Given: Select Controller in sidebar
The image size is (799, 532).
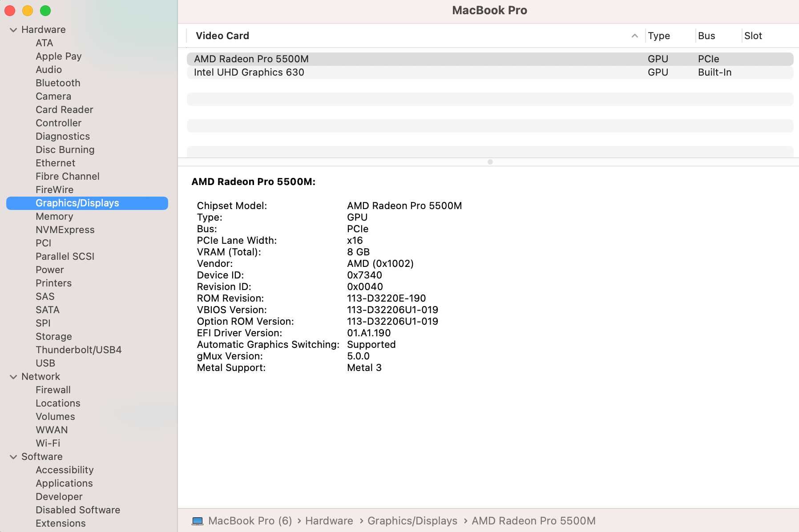Looking at the screenshot, I should [59, 123].
